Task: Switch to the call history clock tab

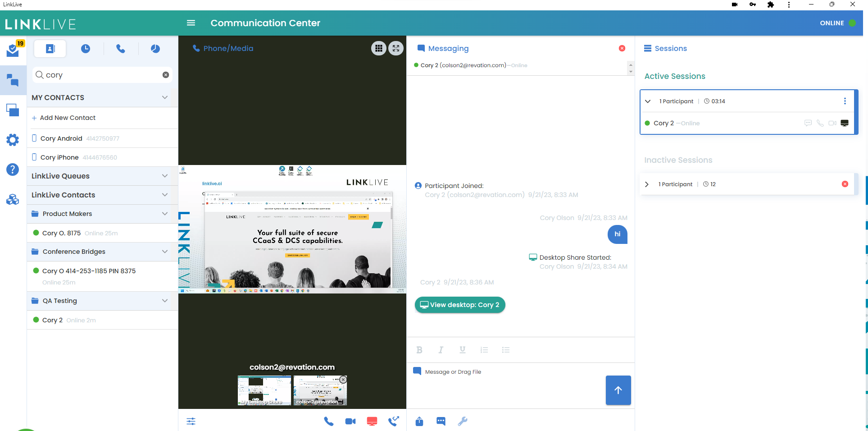Action: pos(86,49)
